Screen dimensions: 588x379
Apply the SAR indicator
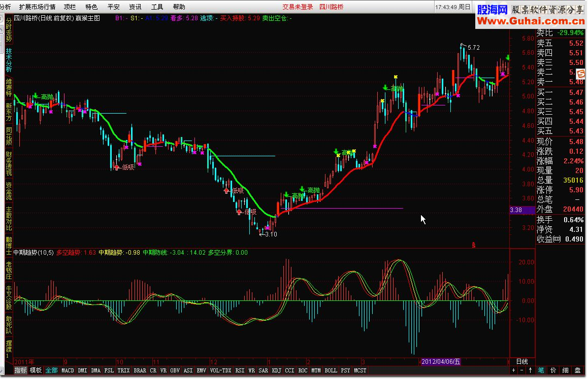tap(263, 371)
